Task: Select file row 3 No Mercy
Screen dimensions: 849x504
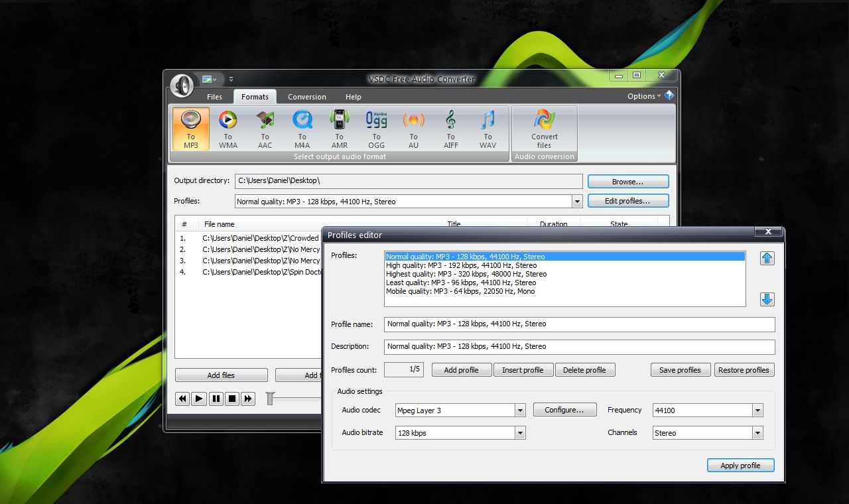Action: (x=249, y=261)
